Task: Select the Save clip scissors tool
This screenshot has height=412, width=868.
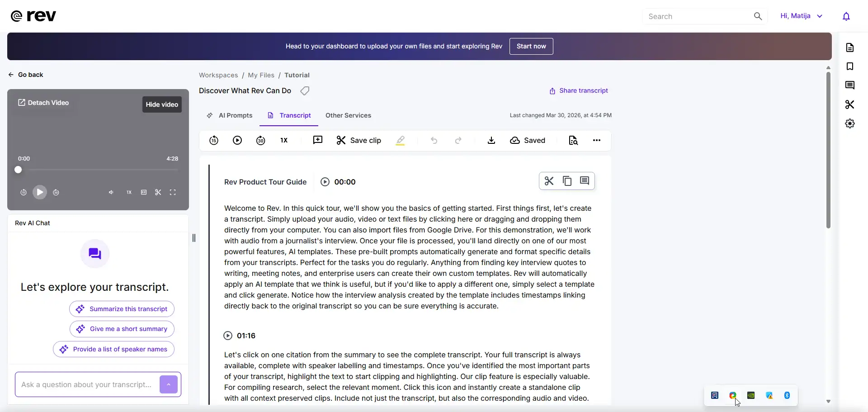Action: pyautogui.click(x=359, y=140)
